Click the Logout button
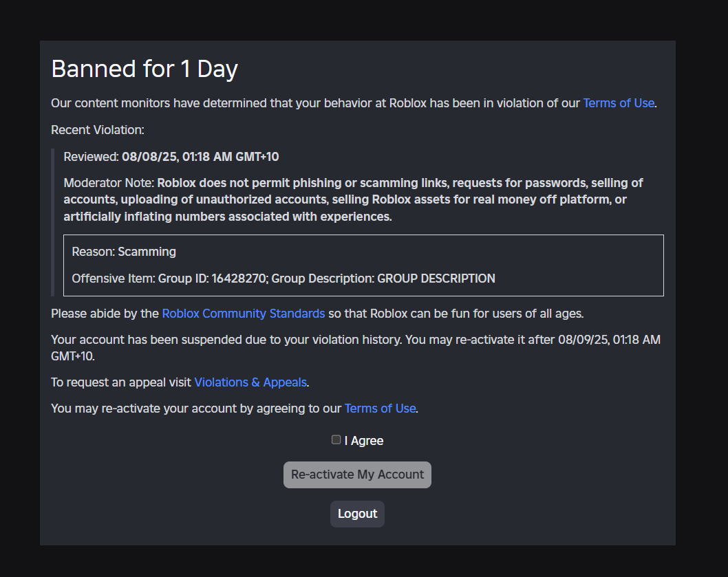Screen dimensions: 728x577 coord(357,513)
